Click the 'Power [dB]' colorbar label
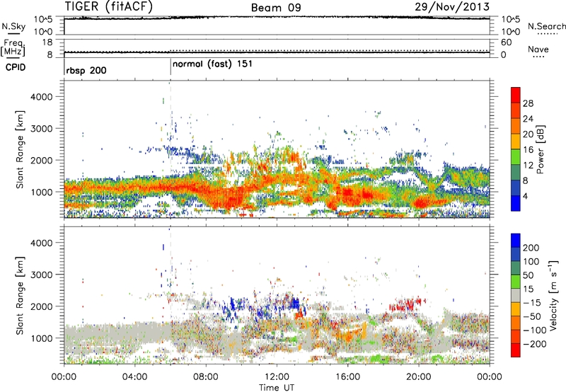Screen dimensions: 566x392 pyautogui.click(x=540, y=149)
